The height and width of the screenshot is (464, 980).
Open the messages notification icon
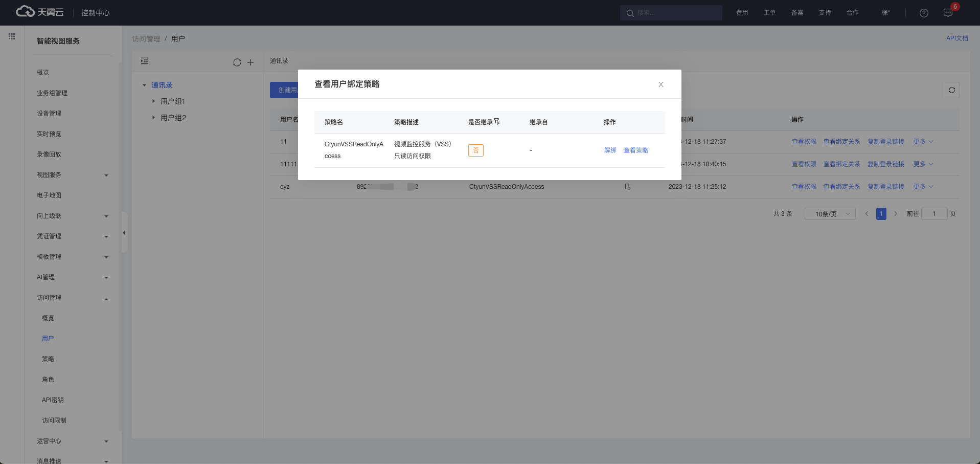click(x=948, y=13)
